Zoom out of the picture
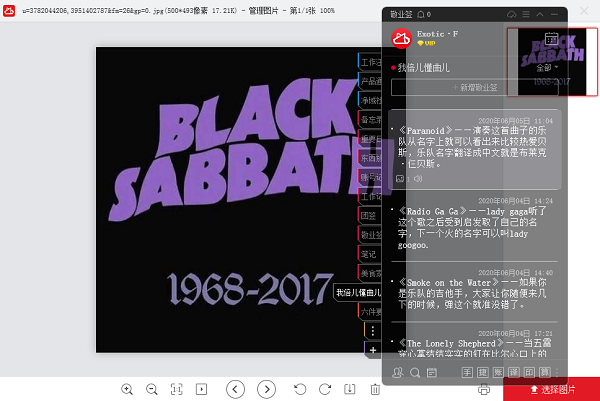The height and width of the screenshot is (401, 600). click(152, 390)
